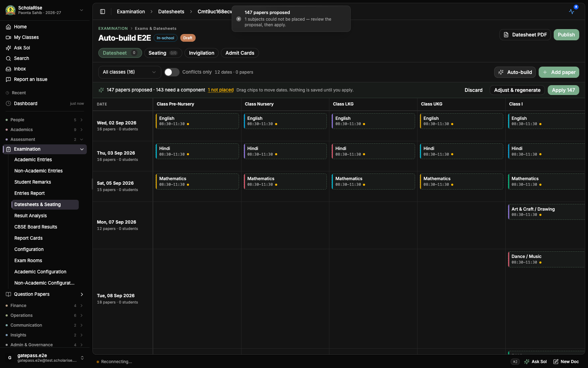Click the Datesheet PDF document icon
Screen dimensions: 588x368
506,35
